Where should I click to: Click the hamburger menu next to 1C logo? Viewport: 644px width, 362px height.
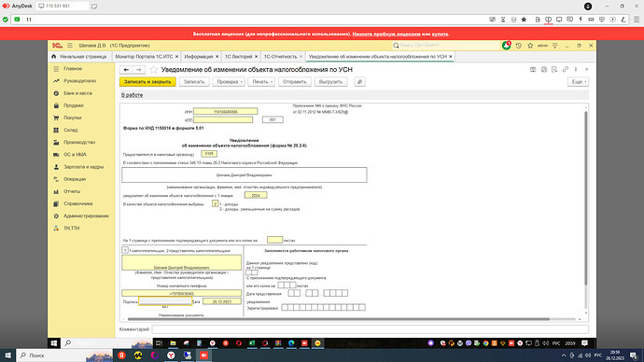click(70, 46)
